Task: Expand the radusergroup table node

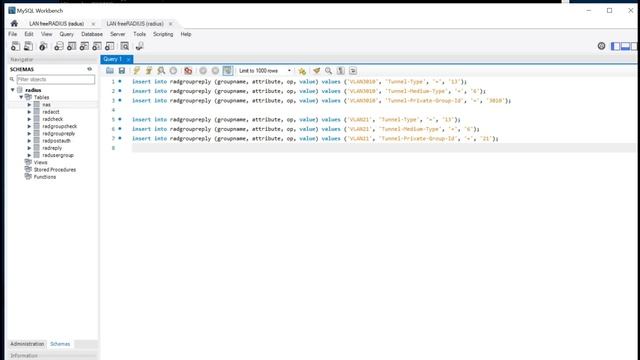Action: 29,156
